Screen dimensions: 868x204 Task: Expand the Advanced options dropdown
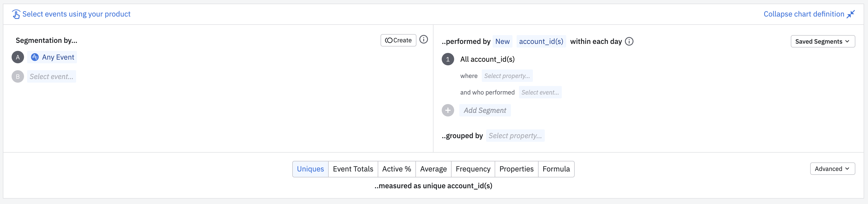click(x=832, y=169)
